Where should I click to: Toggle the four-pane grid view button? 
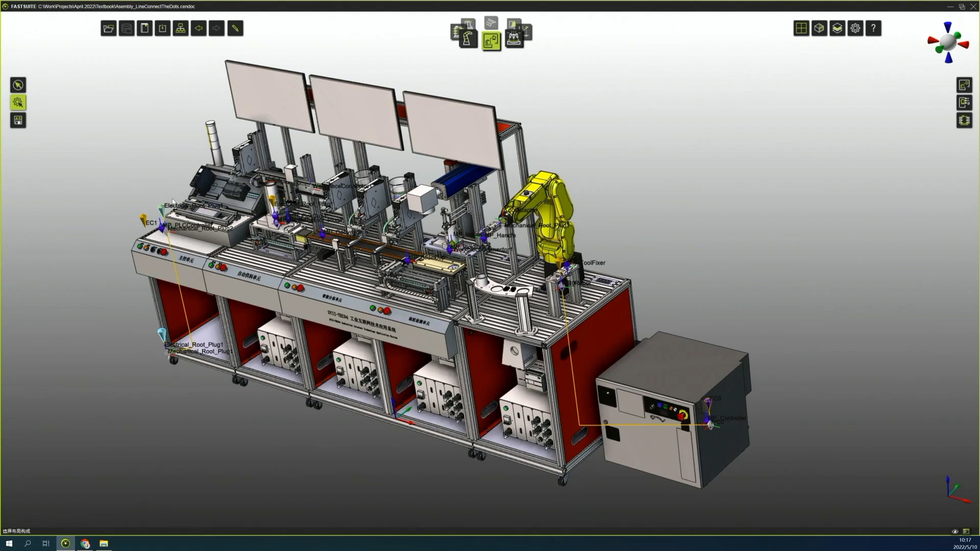[x=801, y=29]
